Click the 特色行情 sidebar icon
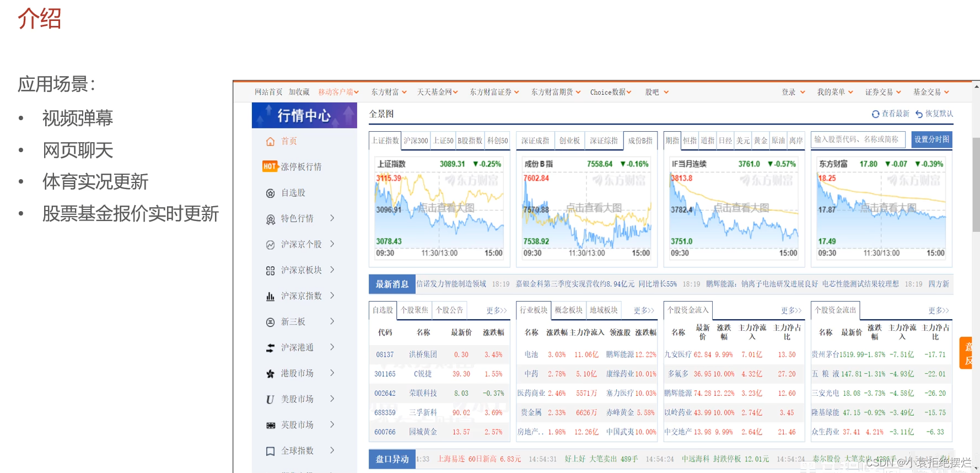The height and width of the screenshot is (473, 980). pos(270,219)
